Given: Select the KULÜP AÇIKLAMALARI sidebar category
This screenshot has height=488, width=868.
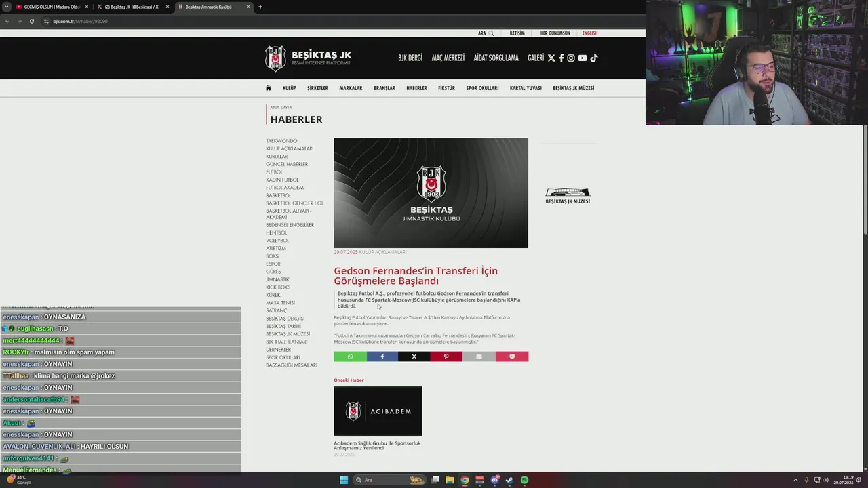Looking at the screenshot, I should 290,149.
